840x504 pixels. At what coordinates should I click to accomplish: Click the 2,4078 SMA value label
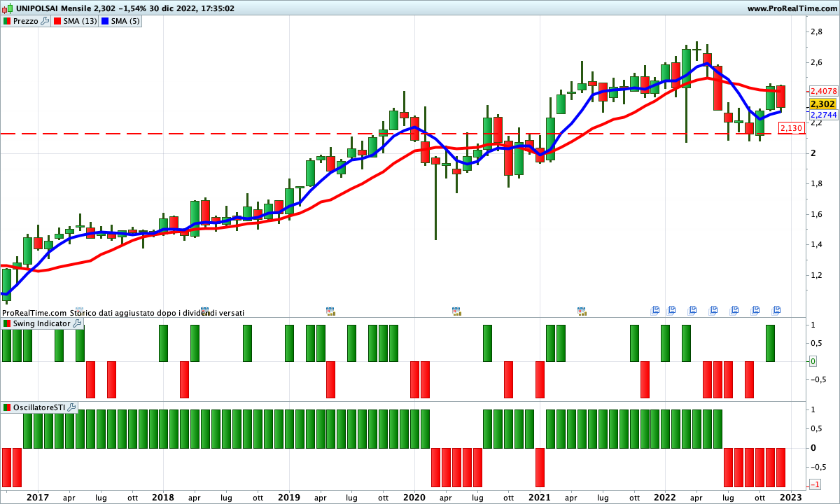pyautogui.click(x=823, y=91)
